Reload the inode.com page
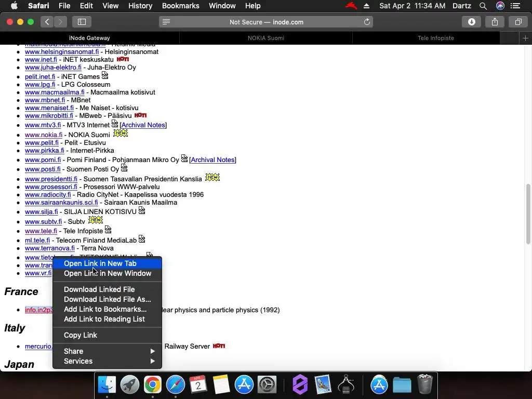The width and height of the screenshot is (532, 399). pos(367,22)
